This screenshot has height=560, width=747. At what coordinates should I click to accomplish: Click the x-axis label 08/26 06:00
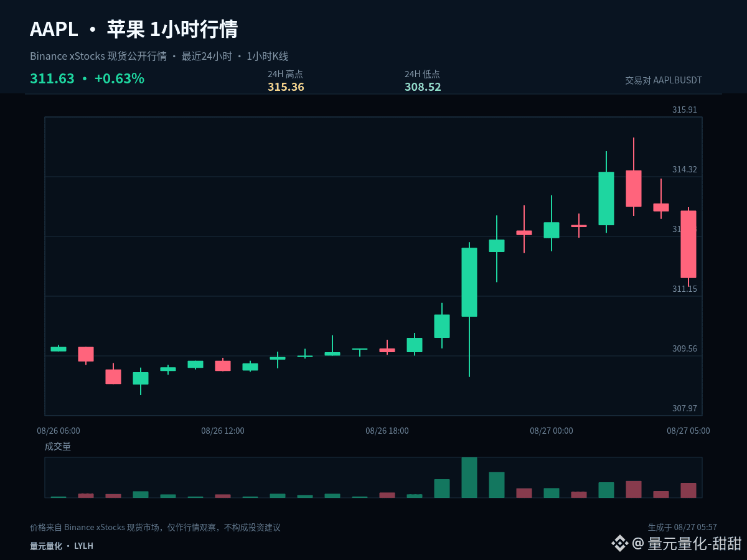[59, 431]
